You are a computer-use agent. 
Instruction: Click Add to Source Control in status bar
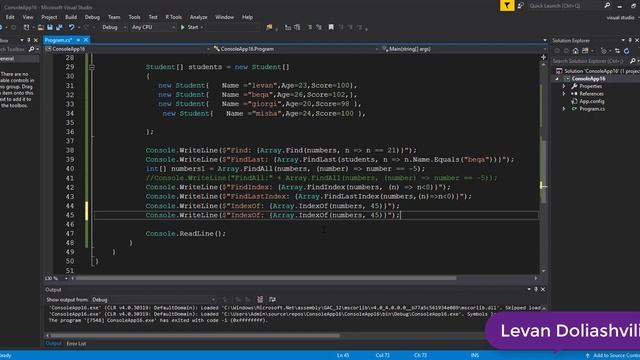[x=614, y=356]
